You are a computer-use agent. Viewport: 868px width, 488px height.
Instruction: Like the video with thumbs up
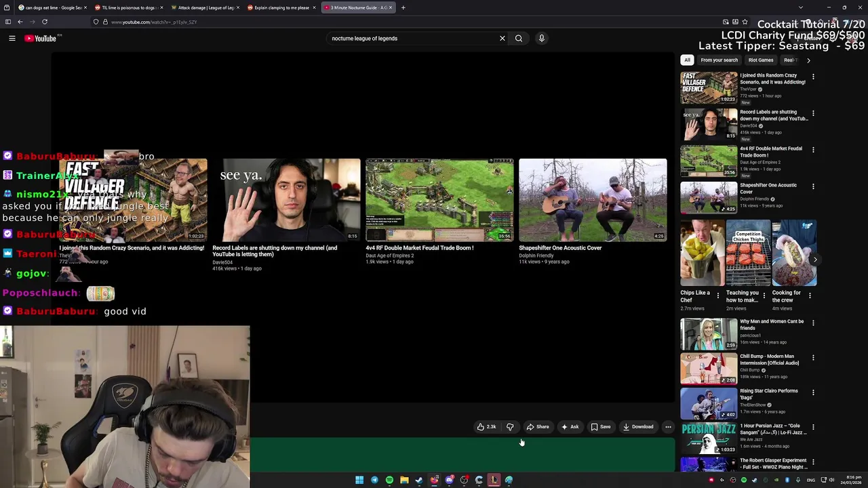[487, 427]
